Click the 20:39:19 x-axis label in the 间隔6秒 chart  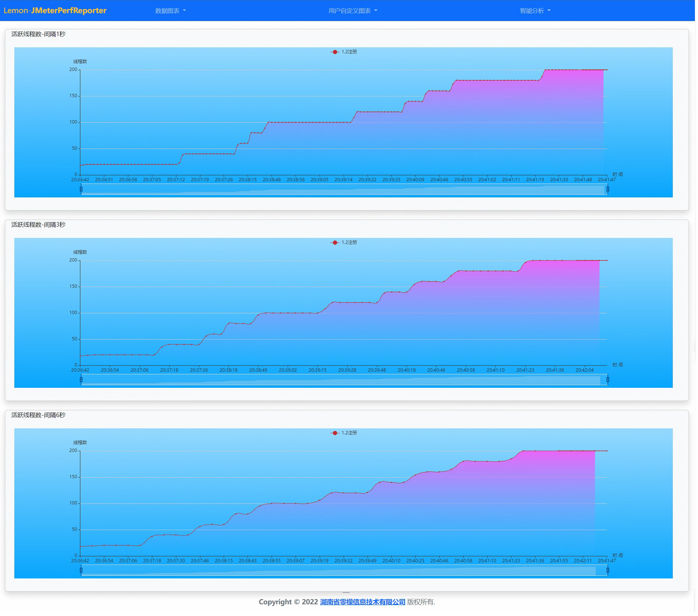point(319,560)
